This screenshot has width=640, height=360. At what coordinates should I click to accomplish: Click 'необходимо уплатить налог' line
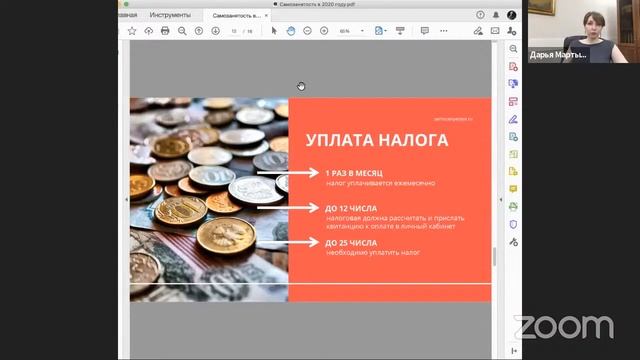(373, 253)
